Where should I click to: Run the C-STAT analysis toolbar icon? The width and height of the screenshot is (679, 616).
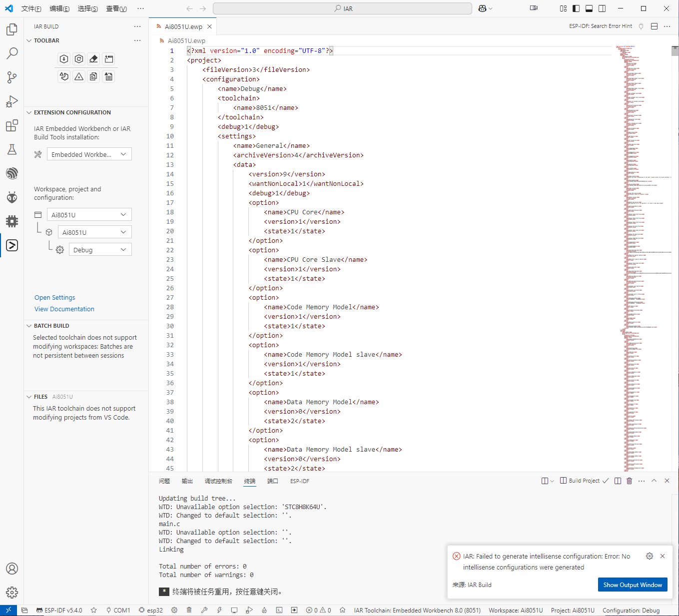pos(64,76)
